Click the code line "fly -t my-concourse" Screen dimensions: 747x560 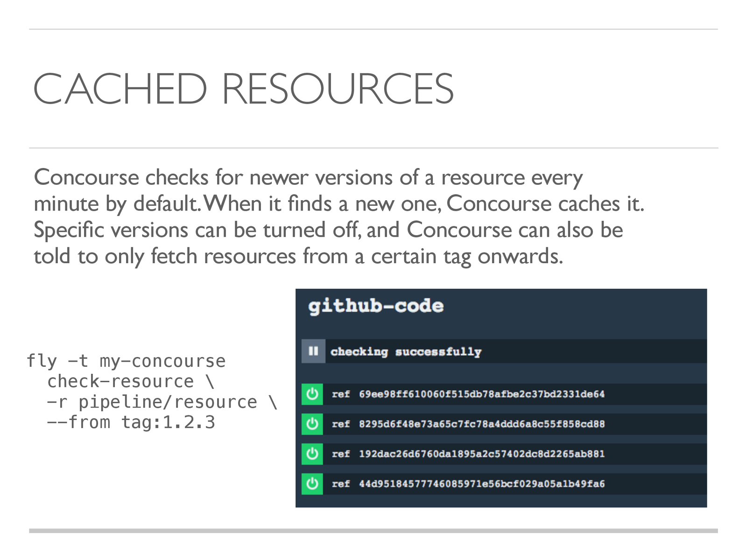[x=126, y=361]
